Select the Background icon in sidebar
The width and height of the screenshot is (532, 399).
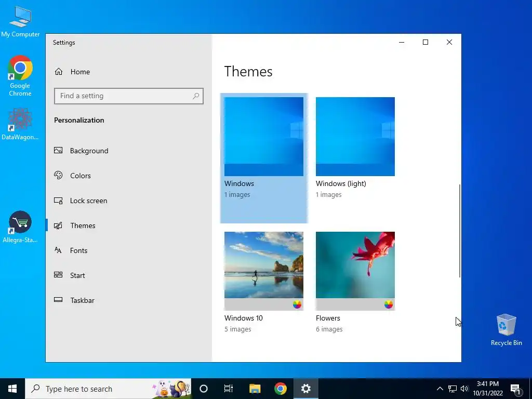click(x=58, y=150)
